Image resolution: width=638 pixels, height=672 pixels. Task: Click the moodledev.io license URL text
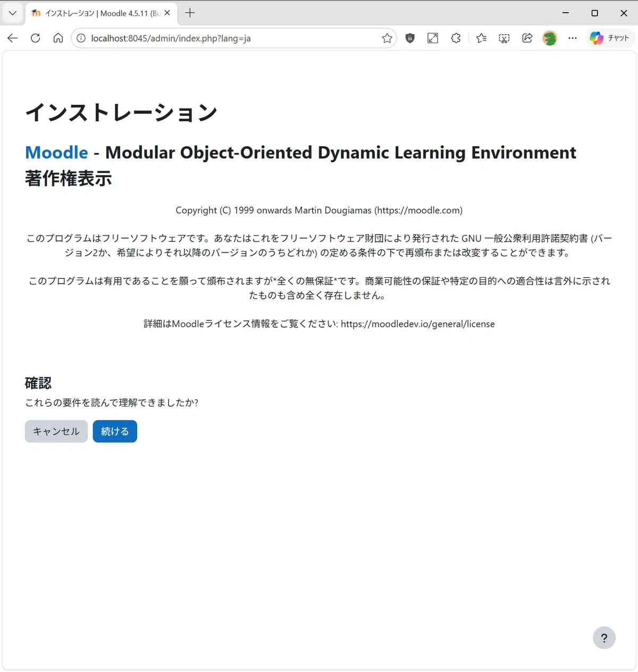click(418, 324)
